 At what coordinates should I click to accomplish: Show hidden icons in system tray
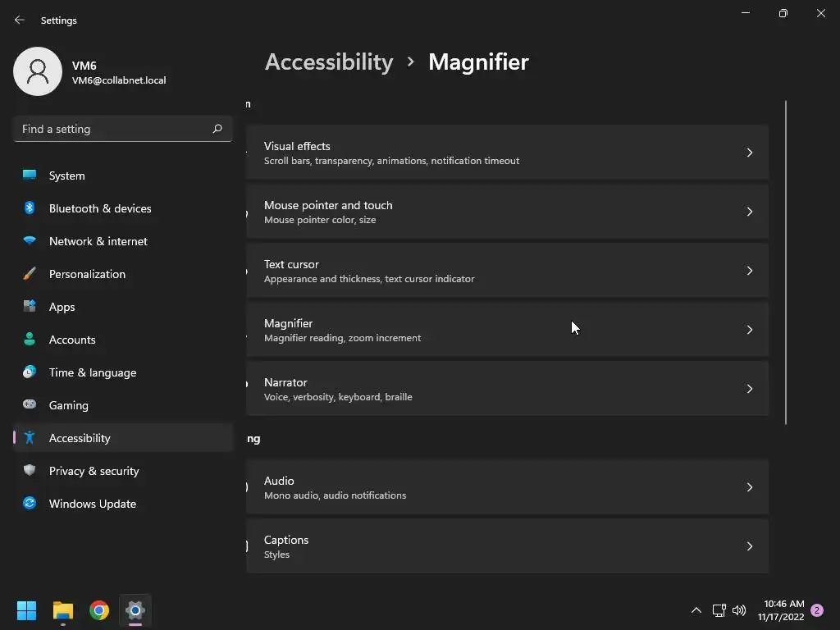tap(696, 610)
